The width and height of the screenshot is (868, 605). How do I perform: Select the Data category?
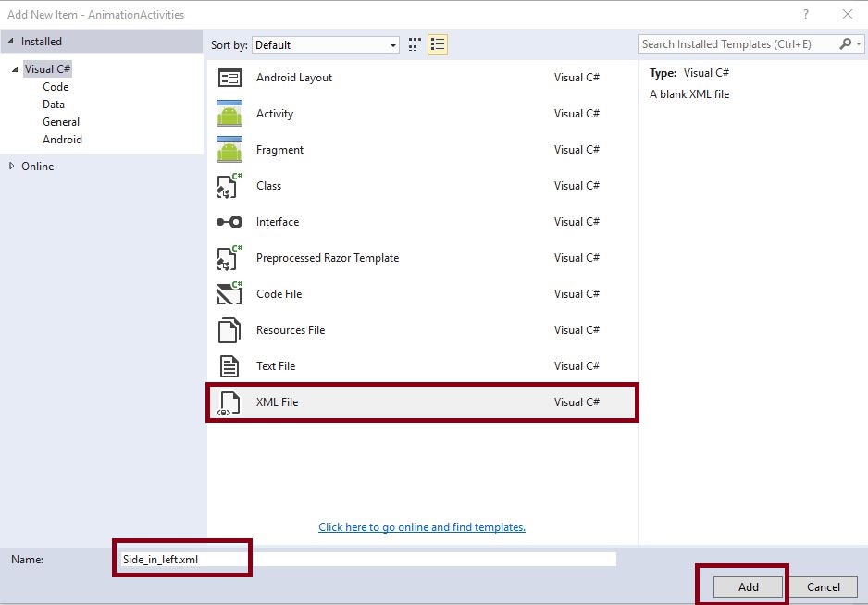[53, 105]
